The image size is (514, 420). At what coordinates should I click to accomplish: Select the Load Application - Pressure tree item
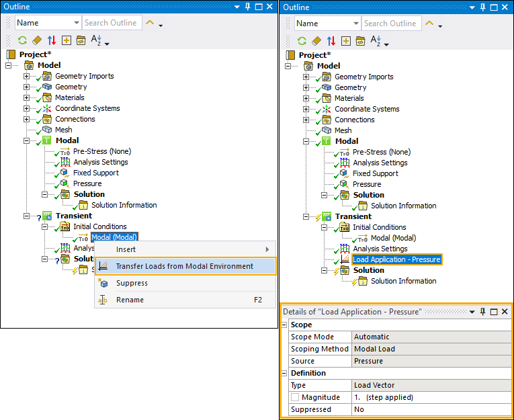point(396,259)
